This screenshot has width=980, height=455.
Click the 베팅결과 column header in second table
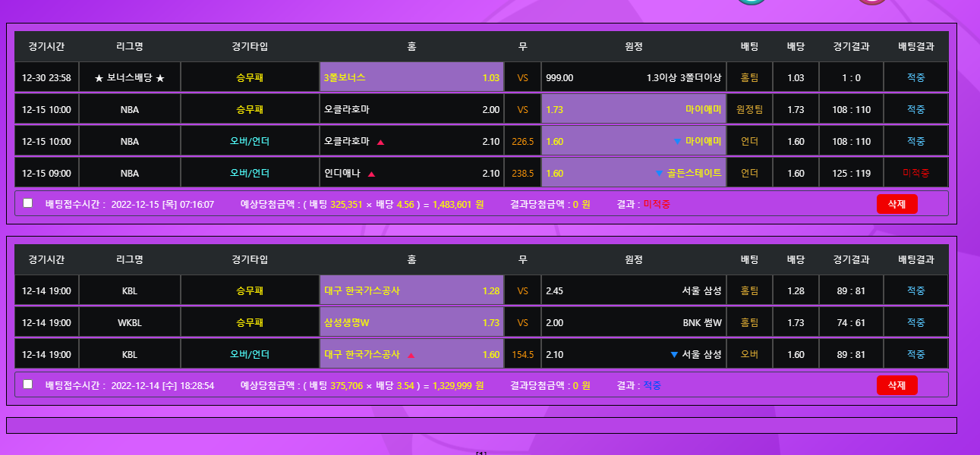click(915, 259)
